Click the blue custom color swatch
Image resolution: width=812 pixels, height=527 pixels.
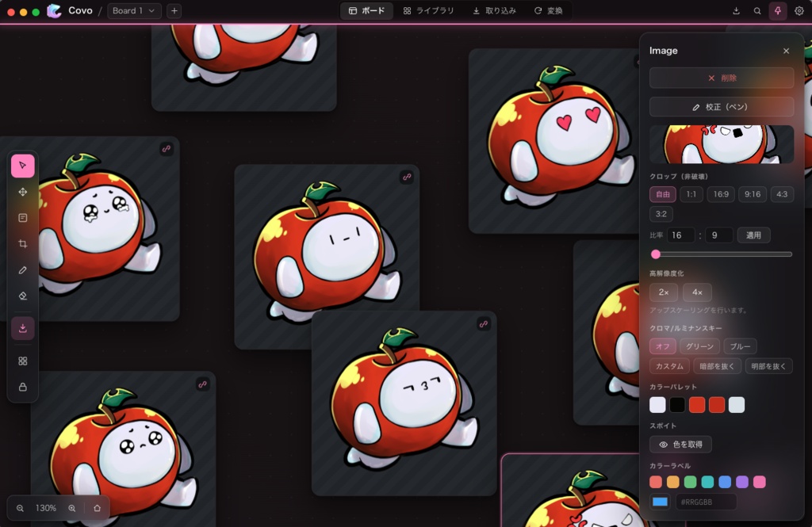tap(661, 502)
